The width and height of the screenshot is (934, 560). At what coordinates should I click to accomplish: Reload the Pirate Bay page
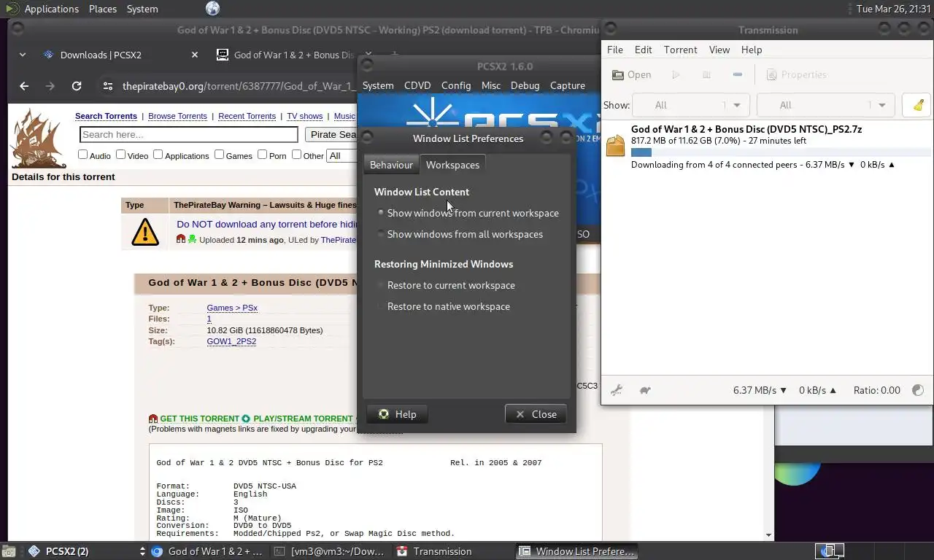point(76,86)
